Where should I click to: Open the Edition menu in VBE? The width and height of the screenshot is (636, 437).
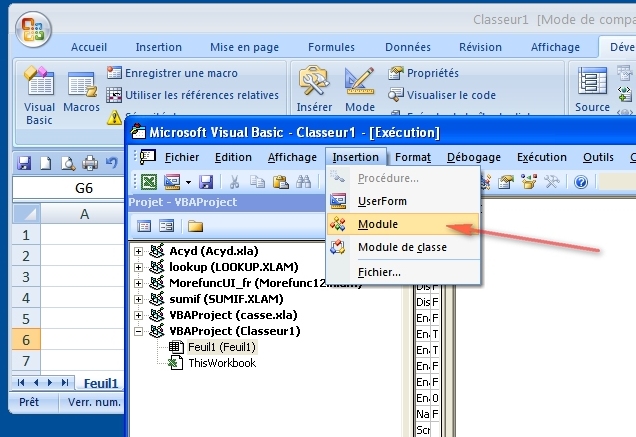coord(233,157)
